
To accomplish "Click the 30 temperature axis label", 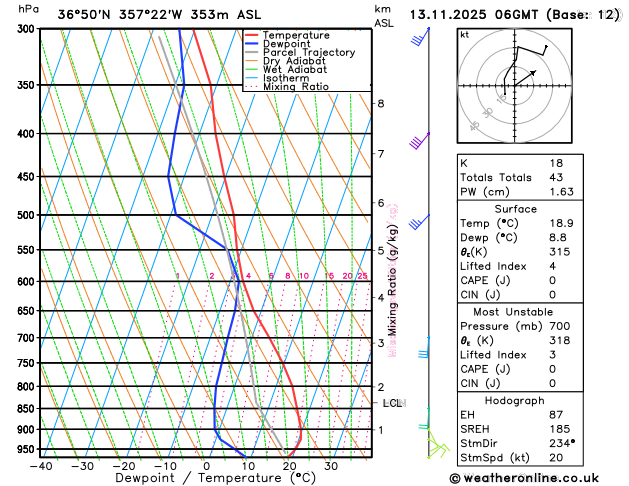I will coord(331,466).
